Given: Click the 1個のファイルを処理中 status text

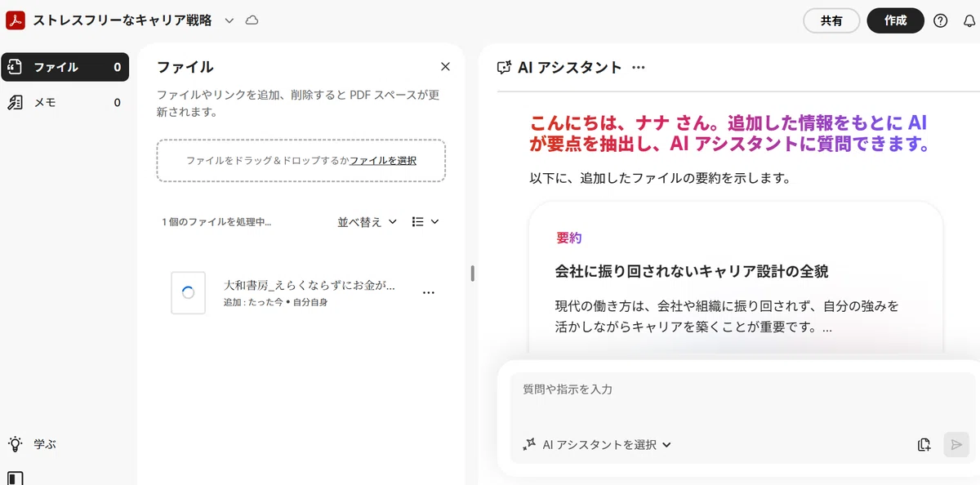Looking at the screenshot, I should pyautogui.click(x=216, y=221).
